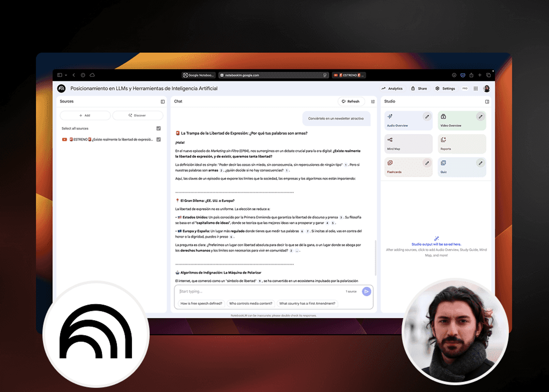
Task: Customize Video Overview with pencil icon
Action: [x=481, y=117]
